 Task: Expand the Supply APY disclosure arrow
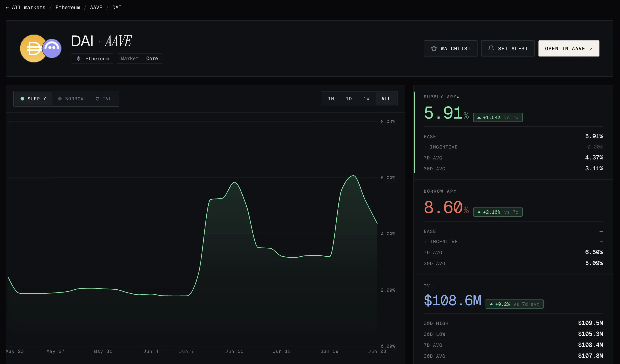(458, 97)
